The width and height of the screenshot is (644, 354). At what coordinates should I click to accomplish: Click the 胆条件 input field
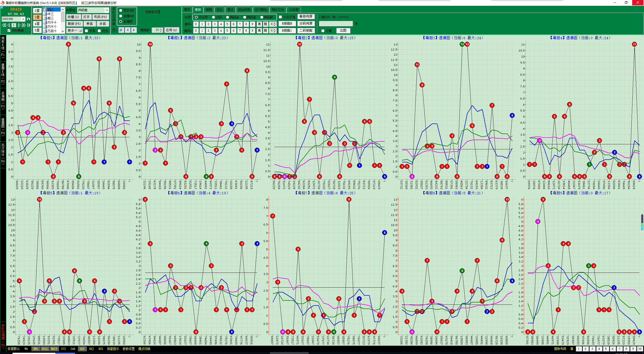click(x=336, y=24)
